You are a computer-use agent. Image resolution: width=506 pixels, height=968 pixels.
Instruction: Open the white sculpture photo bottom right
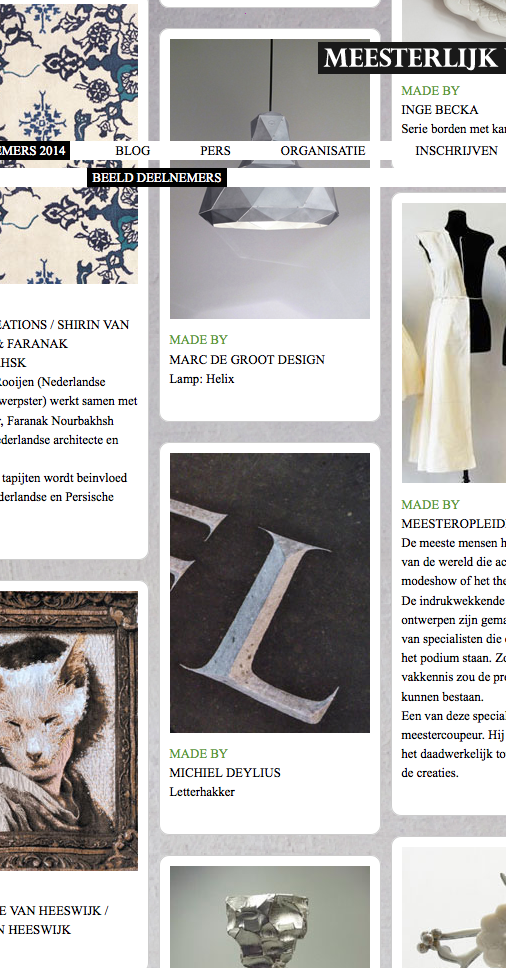point(454,908)
